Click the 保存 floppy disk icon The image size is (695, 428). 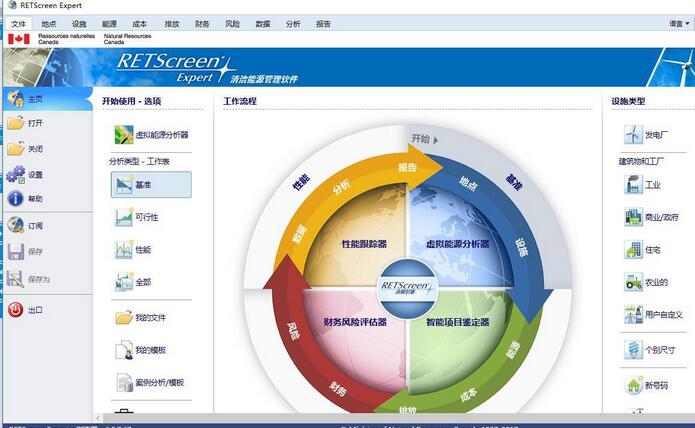[x=16, y=251]
